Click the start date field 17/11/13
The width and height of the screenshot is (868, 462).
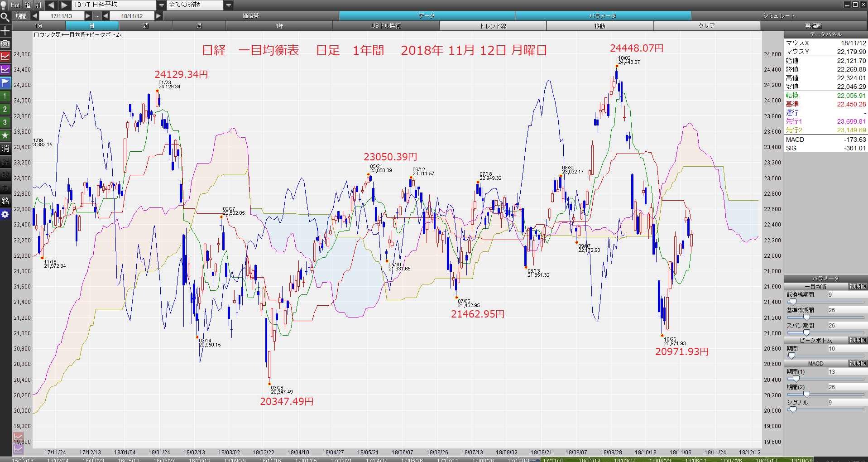click(x=61, y=16)
